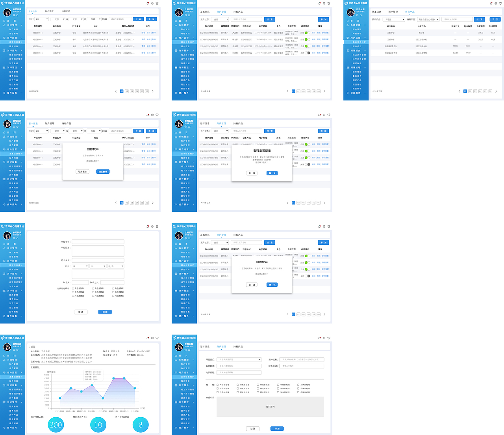Click the shirt theme icon on the 持有产品 screen

click(x=500, y=3)
